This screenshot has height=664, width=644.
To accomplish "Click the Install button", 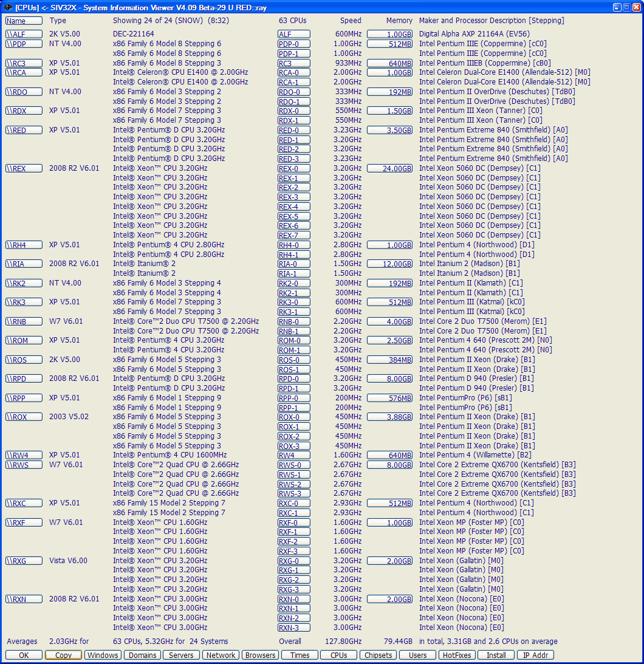I will [496, 655].
